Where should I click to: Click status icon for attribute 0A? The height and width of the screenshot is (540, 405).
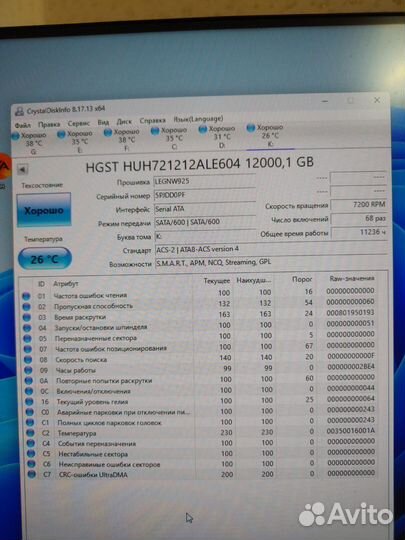click(x=29, y=381)
